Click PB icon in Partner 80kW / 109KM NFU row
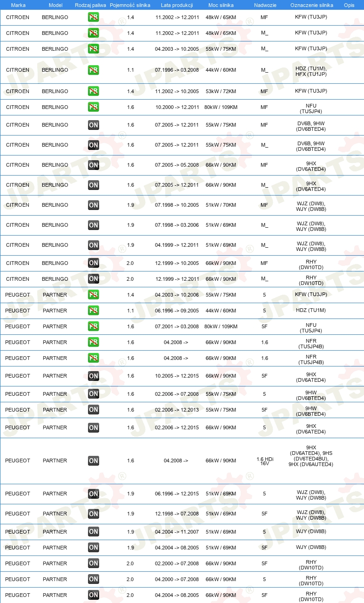Viewport: 364px width, 603px height. pyautogui.click(x=94, y=326)
